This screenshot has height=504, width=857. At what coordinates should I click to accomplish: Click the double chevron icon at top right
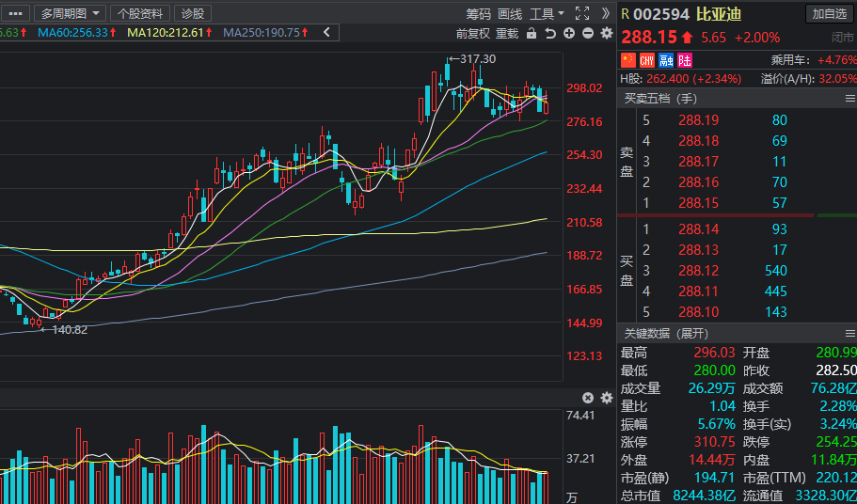click(x=605, y=13)
